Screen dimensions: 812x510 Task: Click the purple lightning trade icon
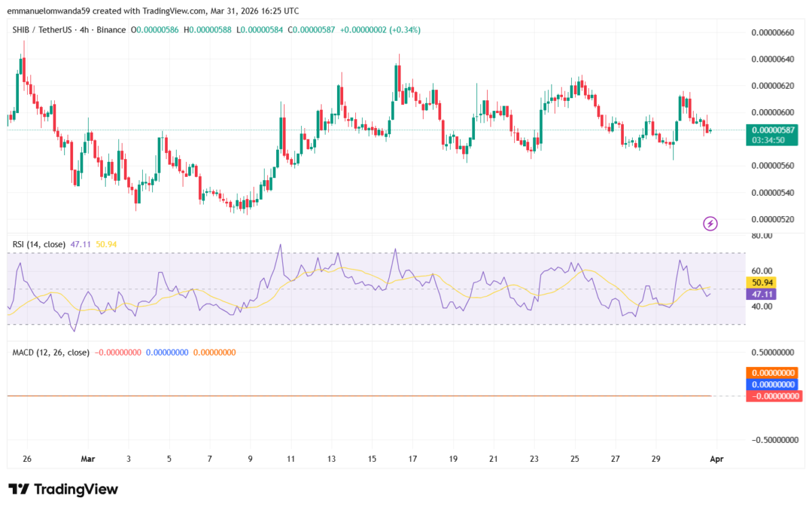[x=710, y=224]
